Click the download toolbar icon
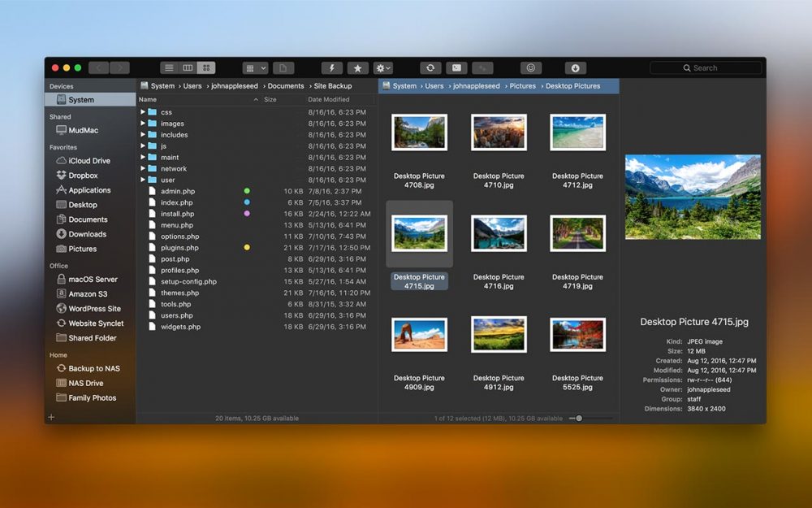The height and width of the screenshot is (508, 812). click(576, 67)
